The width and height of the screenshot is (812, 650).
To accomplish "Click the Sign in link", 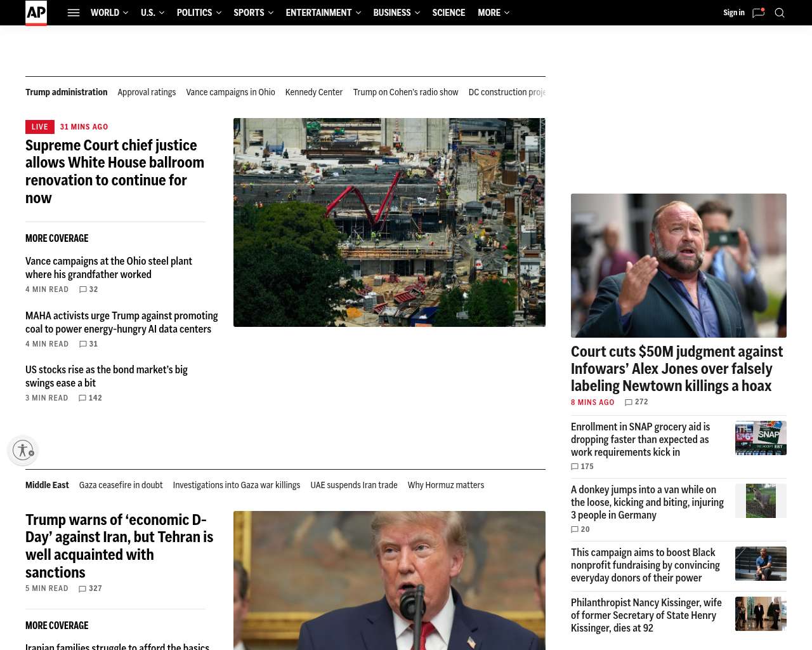I will pyautogui.click(x=734, y=13).
